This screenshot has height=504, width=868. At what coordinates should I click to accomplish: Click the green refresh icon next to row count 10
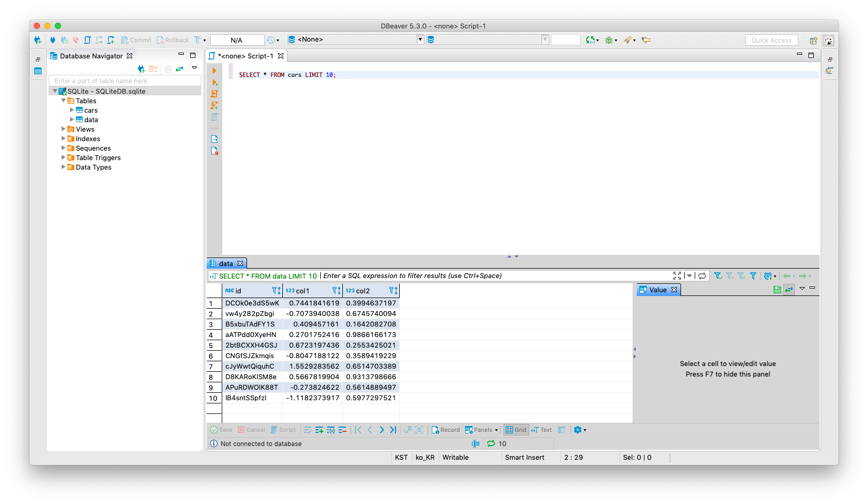click(491, 444)
